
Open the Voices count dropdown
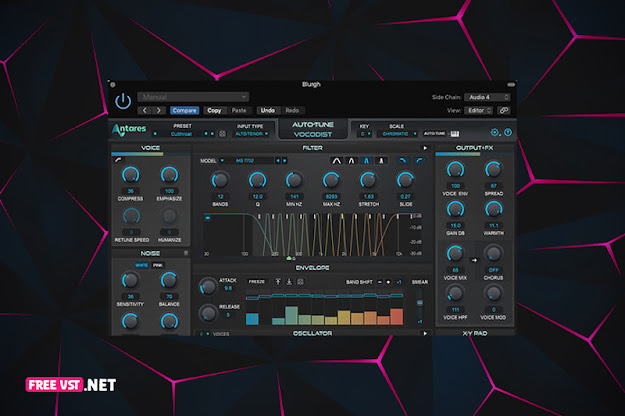204,334
